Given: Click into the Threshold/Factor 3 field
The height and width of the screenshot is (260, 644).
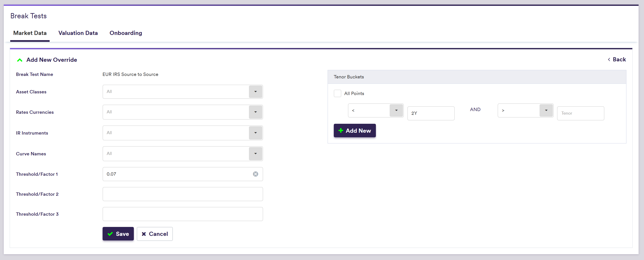Looking at the screenshot, I should click(x=182, y=214).
